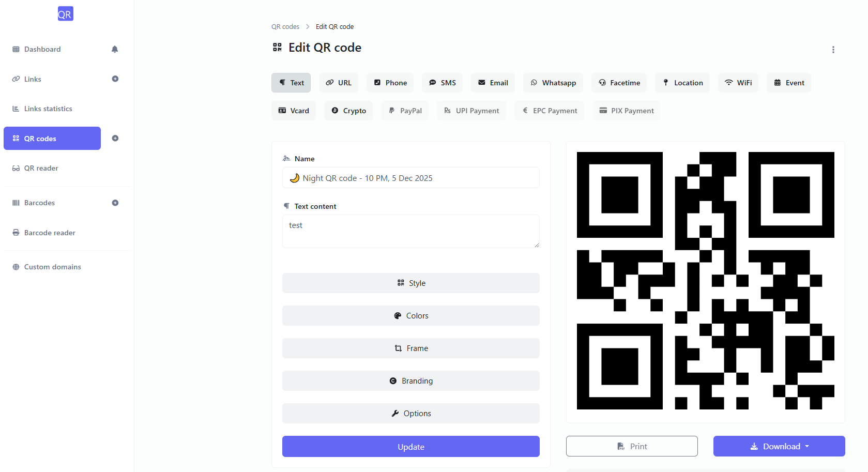Select the Barcode reader sidebar item
Screen dimensions: 868x472
(x=50, y=233)
